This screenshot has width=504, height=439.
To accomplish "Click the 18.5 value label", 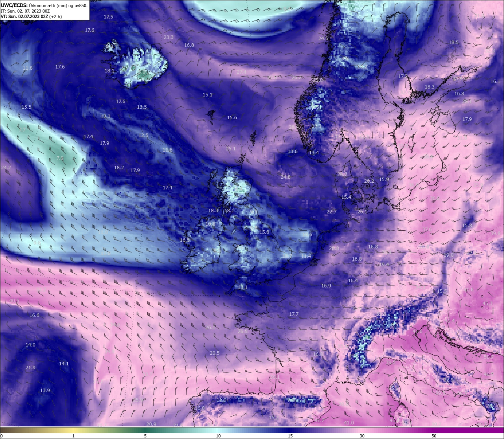I will (x=454, y=43).
